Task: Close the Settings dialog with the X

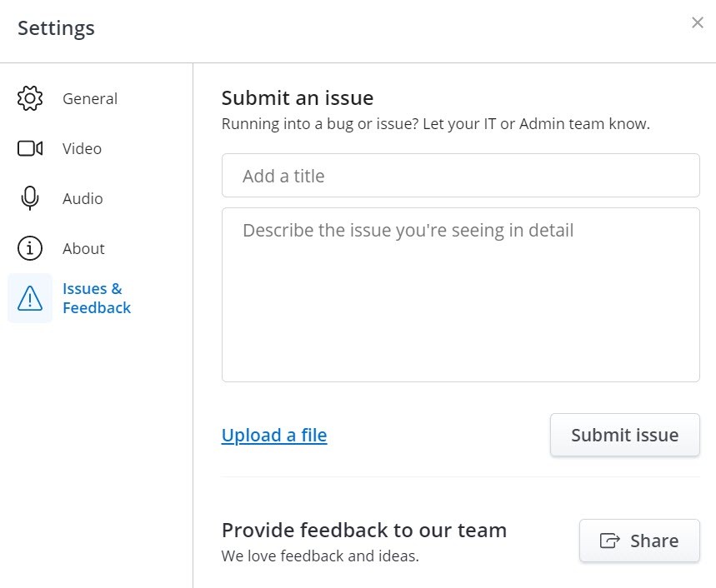Action: coord(698,22)
